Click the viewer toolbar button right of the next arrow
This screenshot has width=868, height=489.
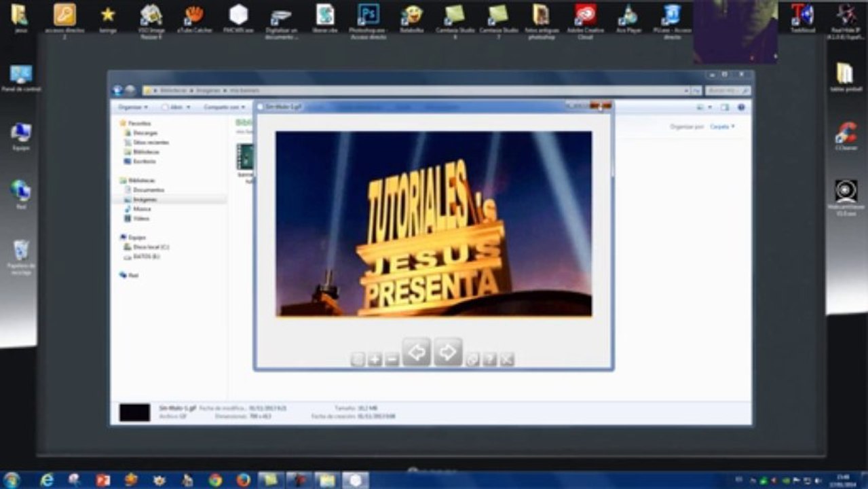coord(472,359)
